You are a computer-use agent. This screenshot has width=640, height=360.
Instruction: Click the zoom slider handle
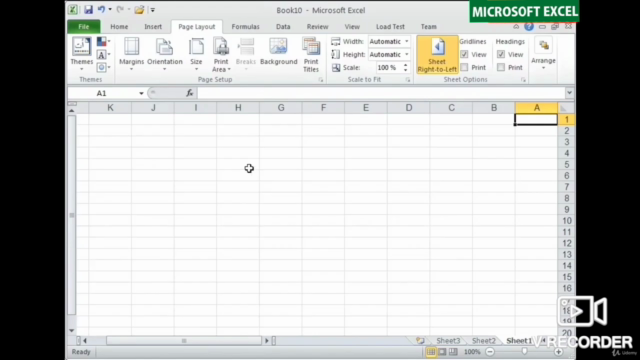tap(524, 352)
